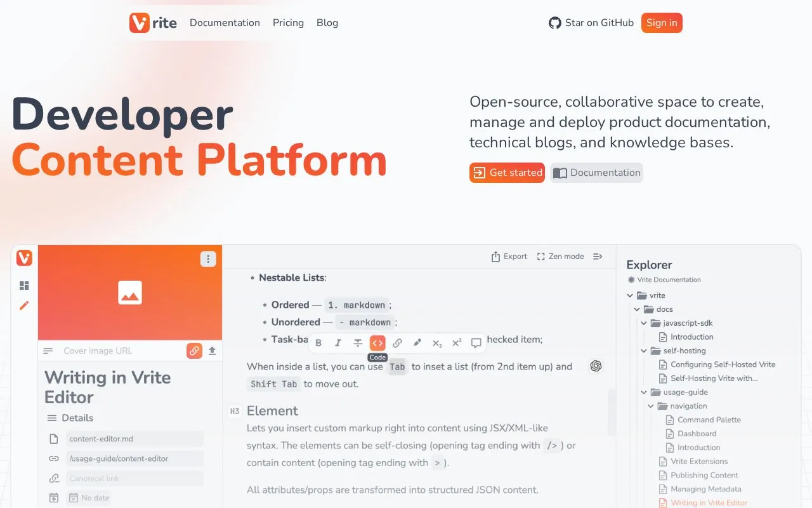Click the AI assistant icon beside paragraph
The height and width of the screenshot is (508, 812).
pos(596,366)
